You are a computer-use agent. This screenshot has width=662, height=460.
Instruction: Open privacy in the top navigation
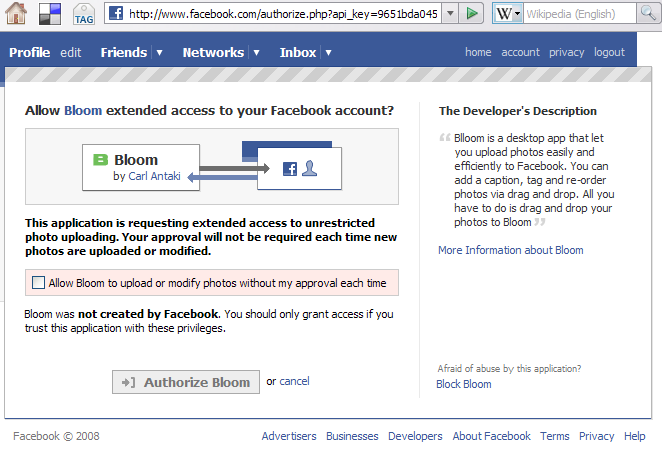566,52
